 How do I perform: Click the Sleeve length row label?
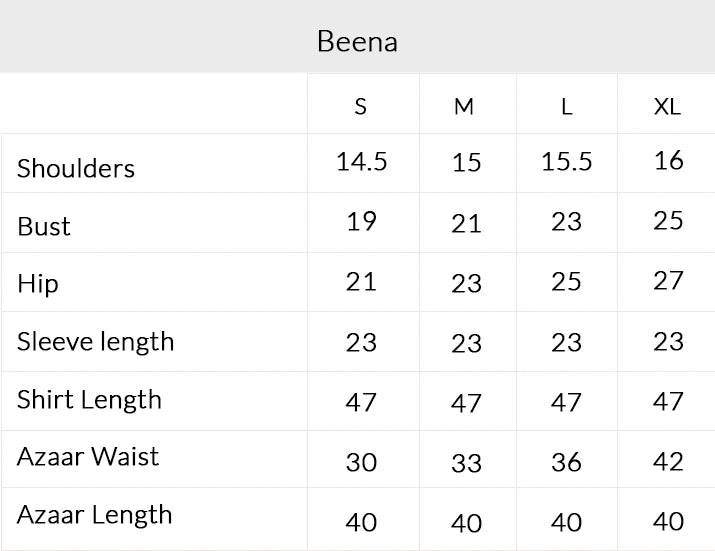tap(96, 342)
